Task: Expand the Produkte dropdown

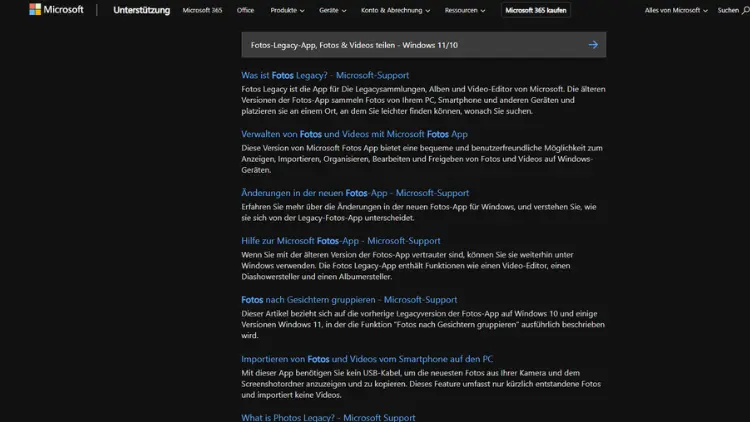Action: click(x=287, y=10)
